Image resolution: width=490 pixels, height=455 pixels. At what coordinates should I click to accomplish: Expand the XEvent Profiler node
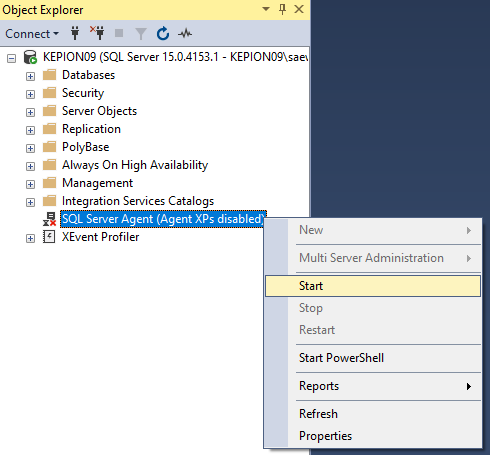coord(30,238)
